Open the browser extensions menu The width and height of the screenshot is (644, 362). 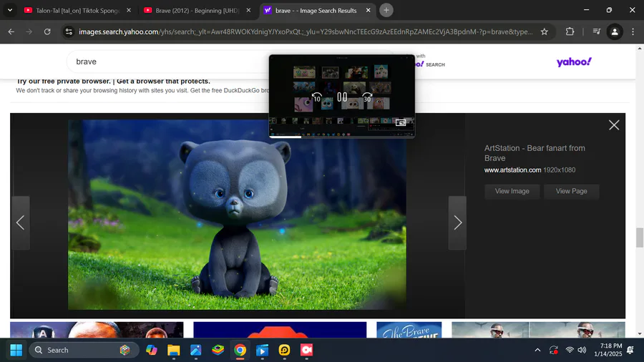click(x=570, y=31)
